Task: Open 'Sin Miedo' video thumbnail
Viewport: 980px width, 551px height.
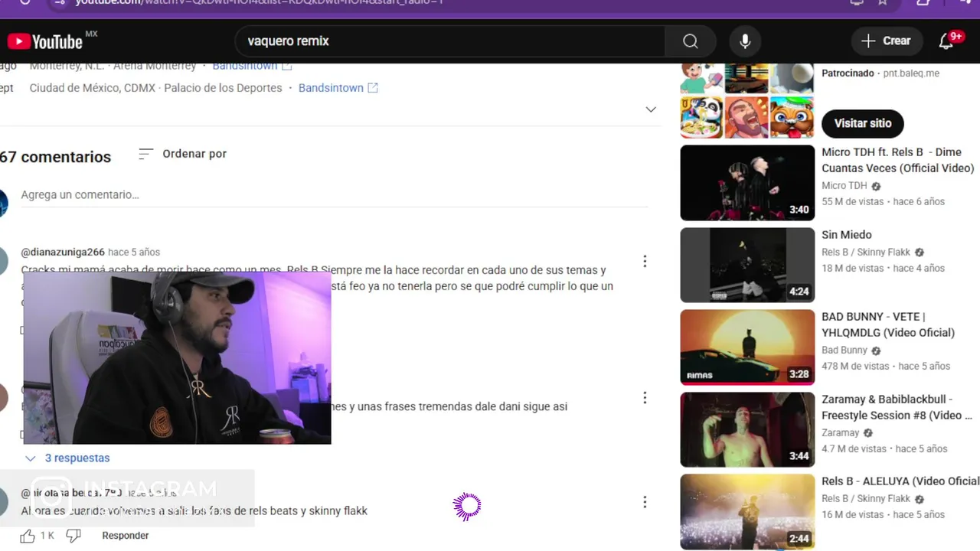Action: (x=747, y=265)
